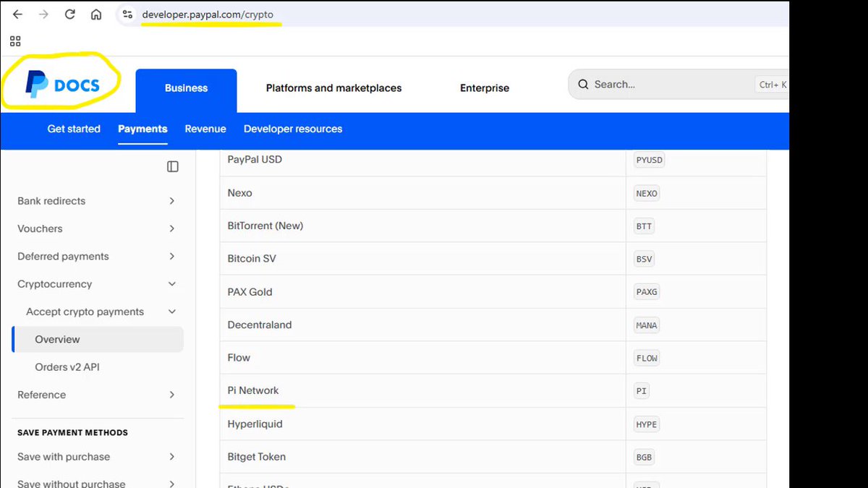This screenshot has height=488, width=868.
Task: Focus the Search docs field
Action: (x=678, y=85)
